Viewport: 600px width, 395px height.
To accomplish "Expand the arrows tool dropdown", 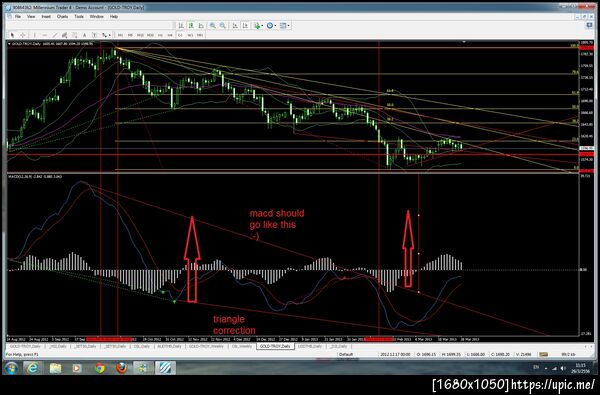I will pyautogui.click(x=109, y=35).
